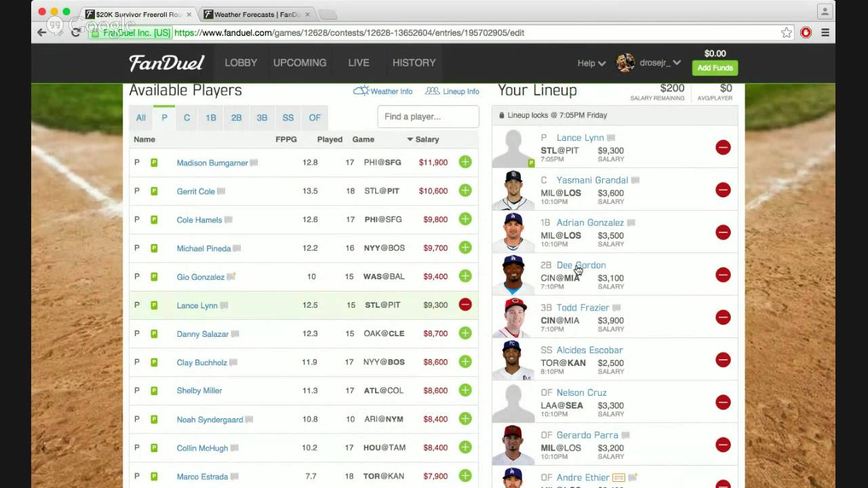Screen dimensions: 868x488
Task: Add Clay Buchholz with green plus icon
Action: pos(465,361)
